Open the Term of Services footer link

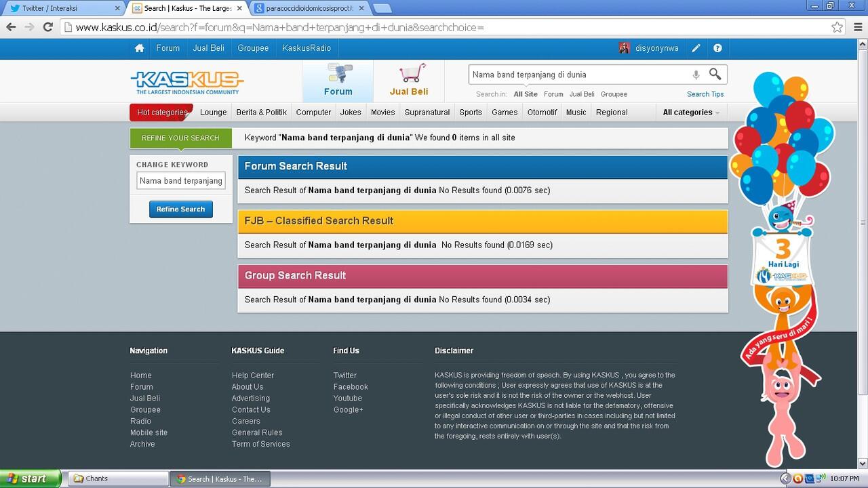(261, 444)
